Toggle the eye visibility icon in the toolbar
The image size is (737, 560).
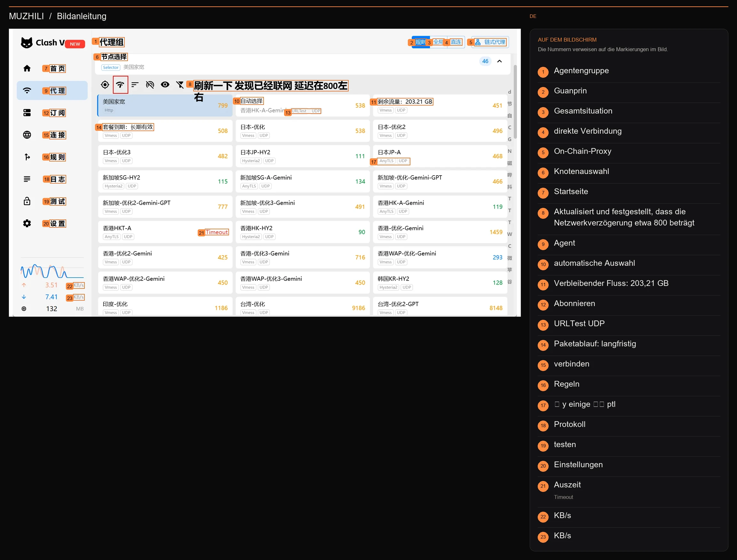coord(165,85)
